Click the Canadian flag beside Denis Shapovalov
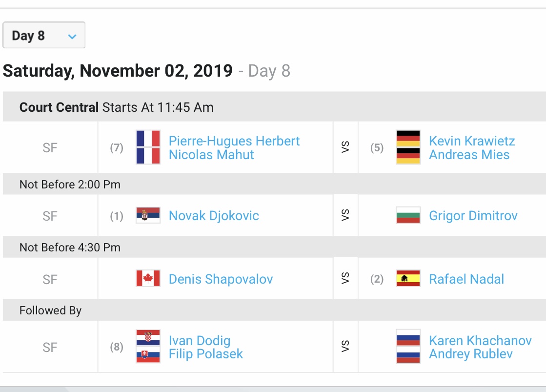Viewport: 546px width, 392px height. point(148,278)
